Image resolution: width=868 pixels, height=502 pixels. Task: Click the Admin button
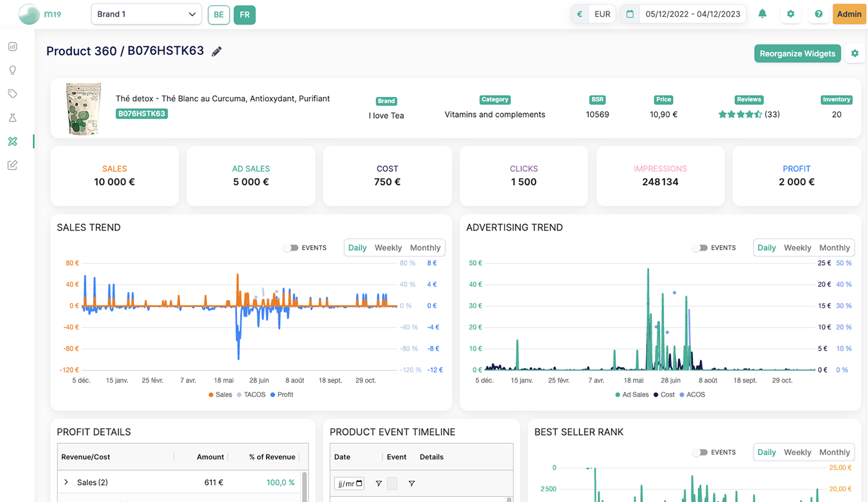coord(849,14)
